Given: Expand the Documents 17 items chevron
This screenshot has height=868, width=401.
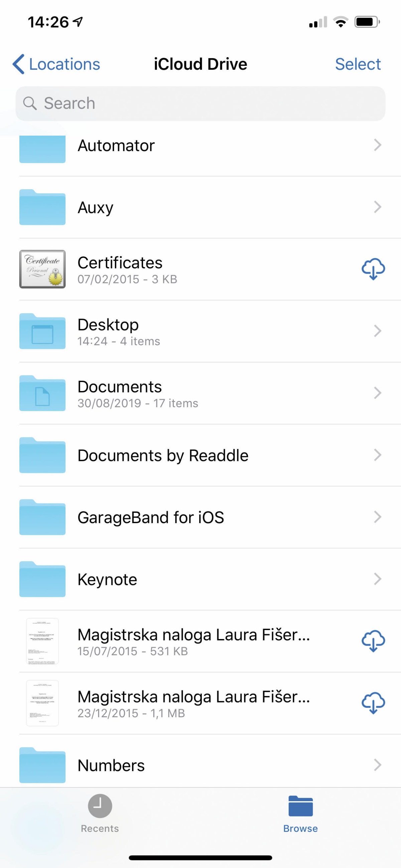Looking at the screenshot, I should coord(378,393).
